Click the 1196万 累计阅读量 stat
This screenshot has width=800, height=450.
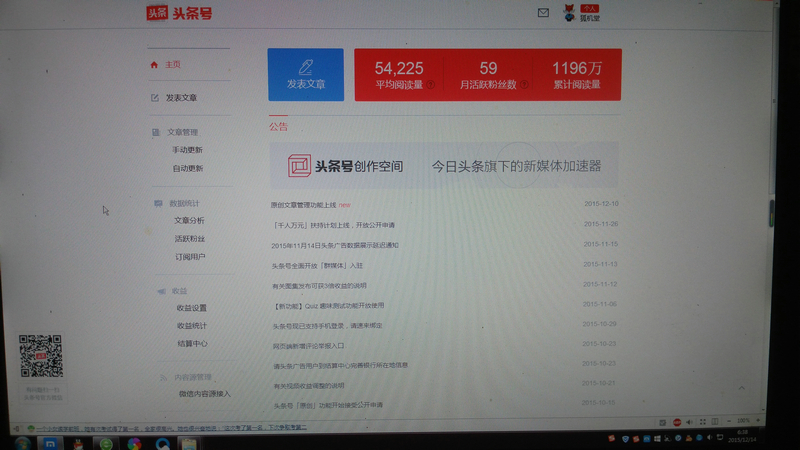(x=577, y=75)
